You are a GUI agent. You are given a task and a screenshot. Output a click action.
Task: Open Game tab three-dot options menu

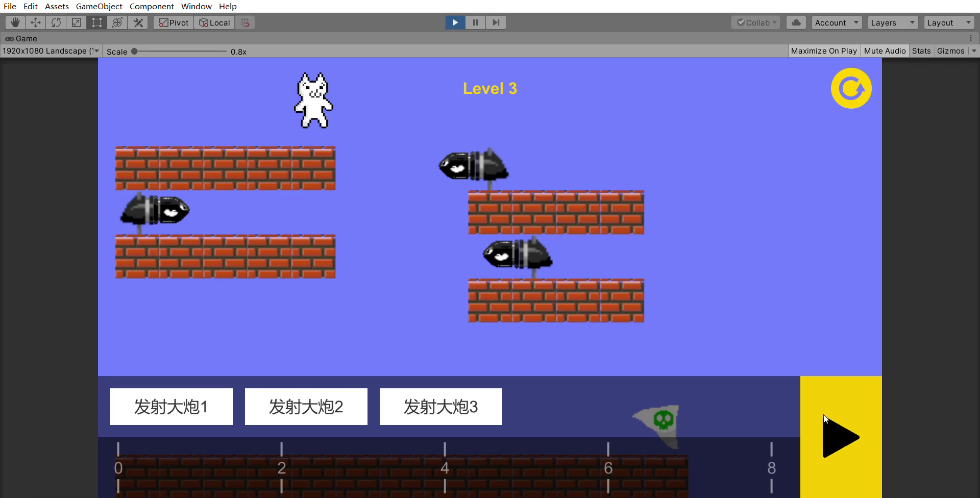pos(971,38)
